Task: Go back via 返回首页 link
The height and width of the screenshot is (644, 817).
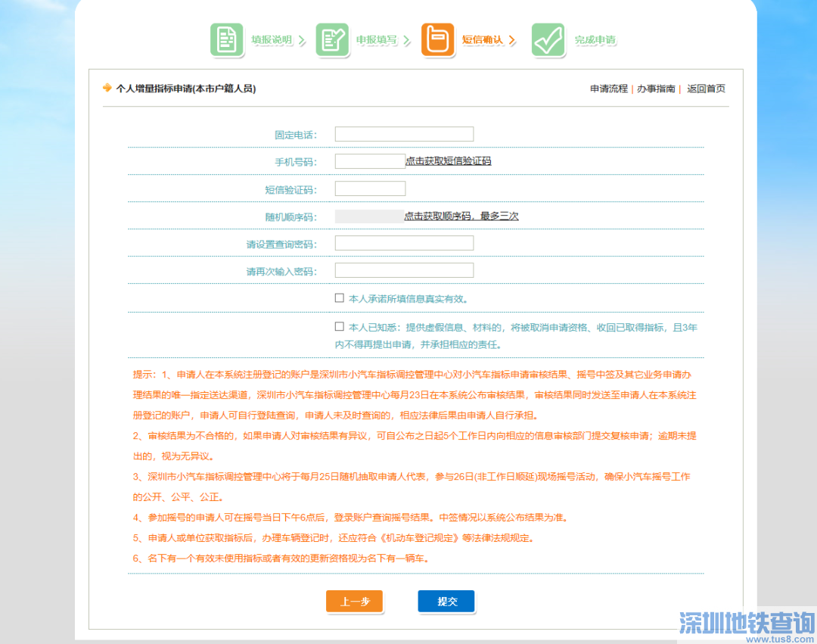Action: (706, 89)
